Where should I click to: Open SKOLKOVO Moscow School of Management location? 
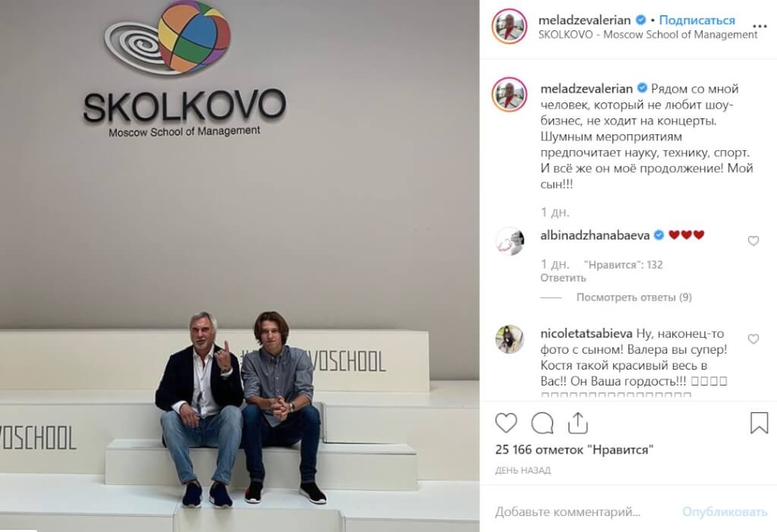648,35
